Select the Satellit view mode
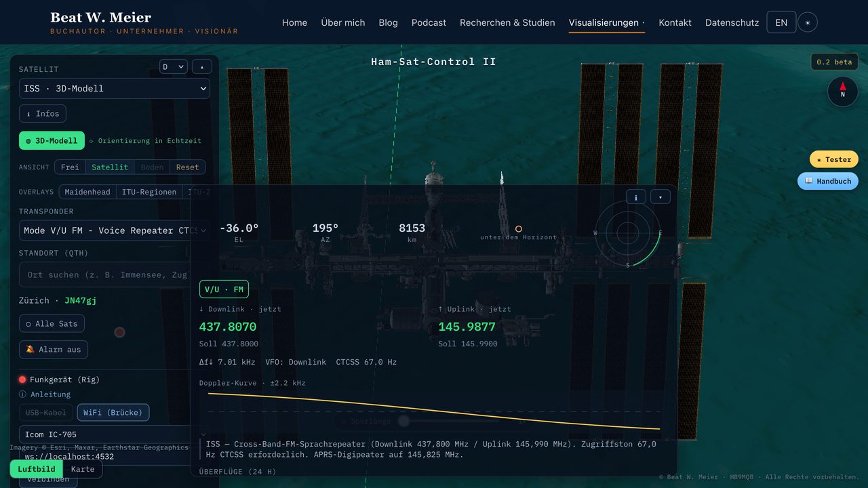 (x=110, y=167)
